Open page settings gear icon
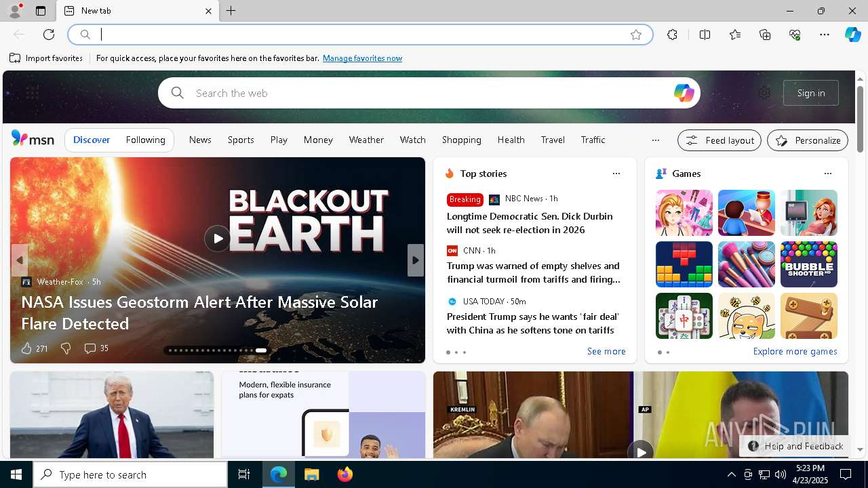The image size is (868, 488). [764, 93]
